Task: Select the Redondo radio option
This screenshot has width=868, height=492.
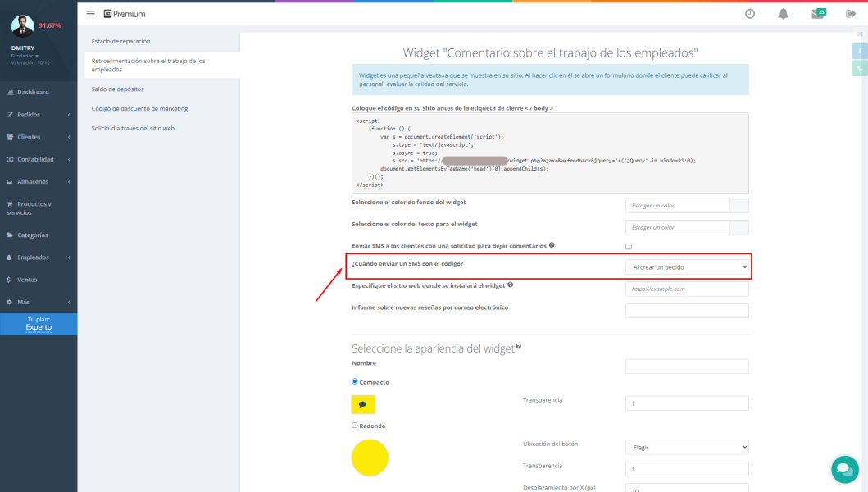Action: point(355,426)
